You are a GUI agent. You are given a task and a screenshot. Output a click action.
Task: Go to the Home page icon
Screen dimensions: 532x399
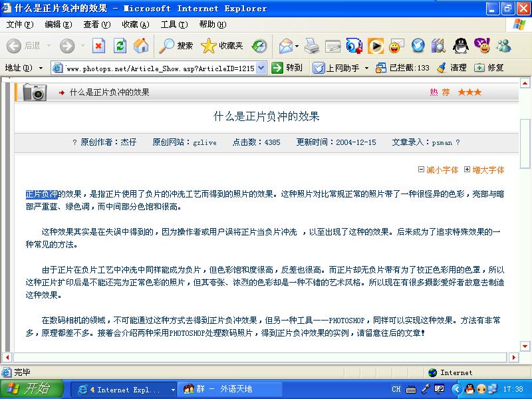pos(140,46)
